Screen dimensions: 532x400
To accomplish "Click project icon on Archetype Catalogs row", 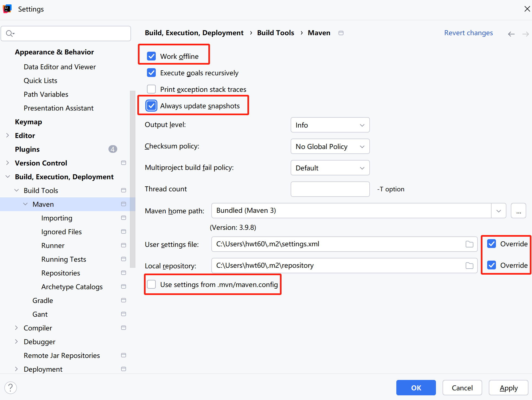I will [124, 286].
